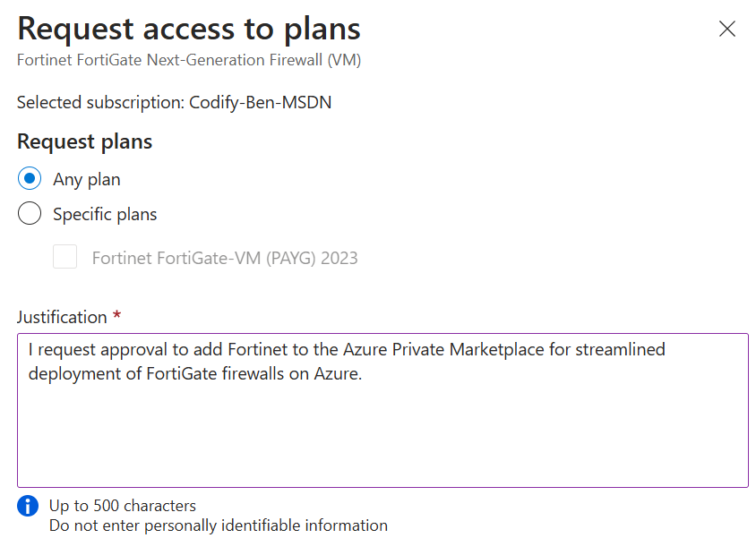
Task: Click the 'Request access to plans' title
Action: point(188,30)
